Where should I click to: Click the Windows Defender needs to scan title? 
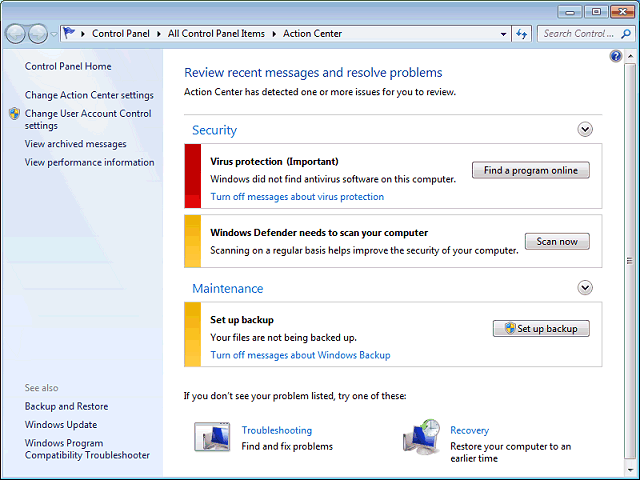click(319, 233)
